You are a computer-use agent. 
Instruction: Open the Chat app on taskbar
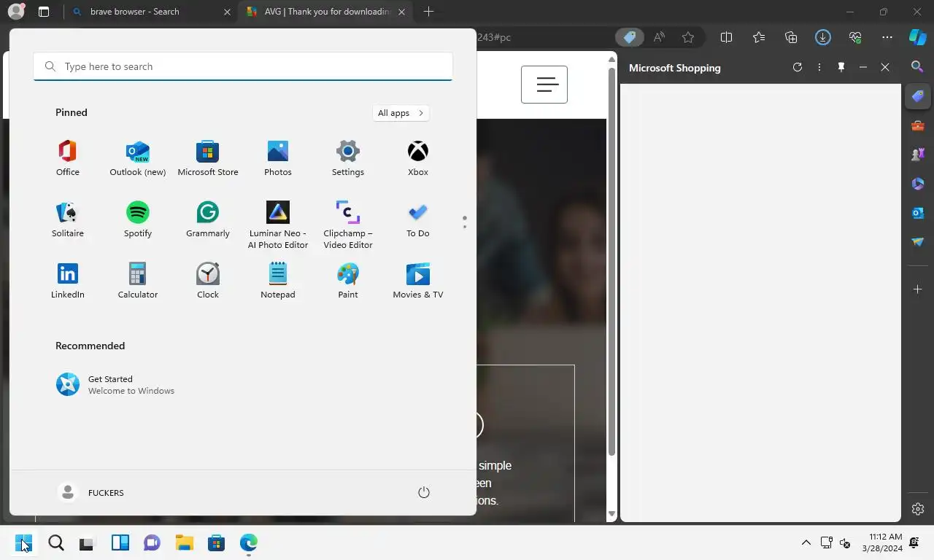point(152,542)
